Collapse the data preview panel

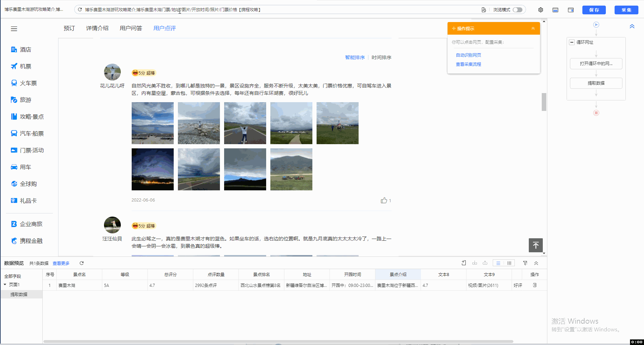tap(536, 263)
